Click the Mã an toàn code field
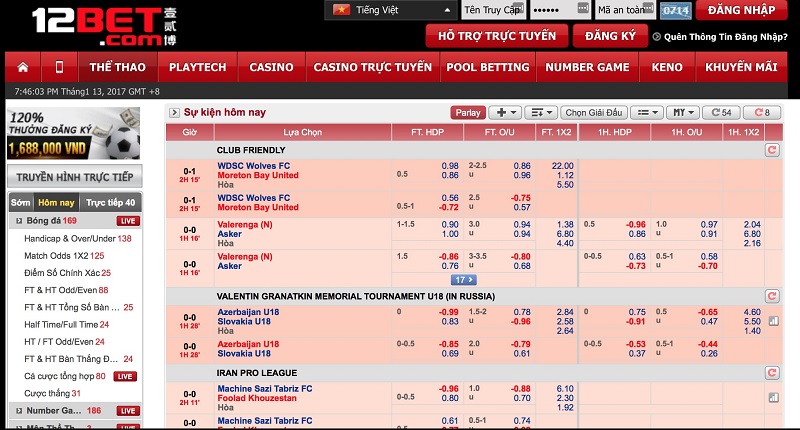Image resolution: width=800 pixels, height=430 pixels. (626, 10)
